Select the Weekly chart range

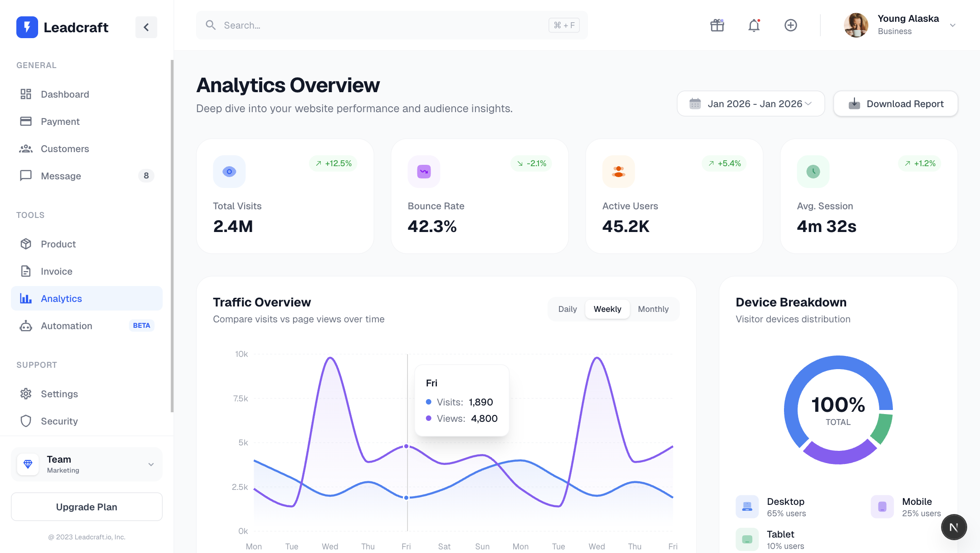pyautogui.click(x=607, y=309)
